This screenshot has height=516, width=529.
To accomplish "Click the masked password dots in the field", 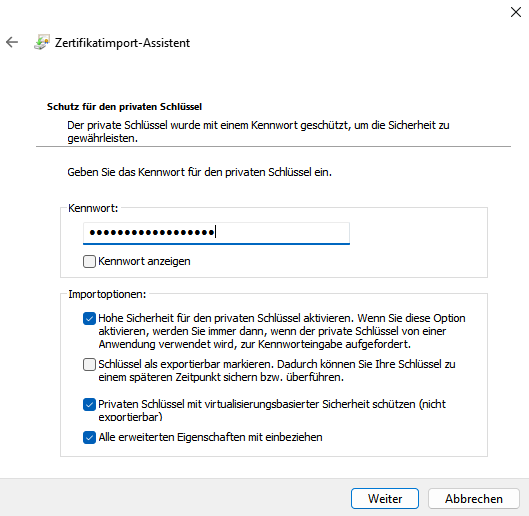I will (x=151, y=233).
